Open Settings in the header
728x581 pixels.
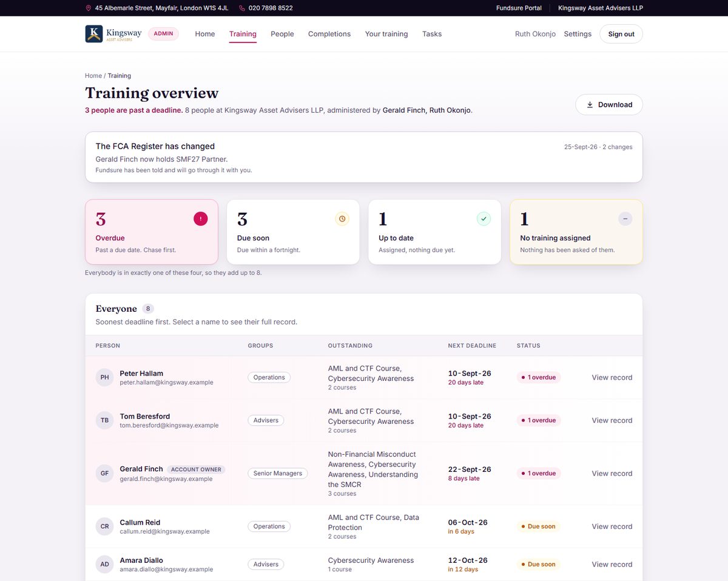point(578,34)
